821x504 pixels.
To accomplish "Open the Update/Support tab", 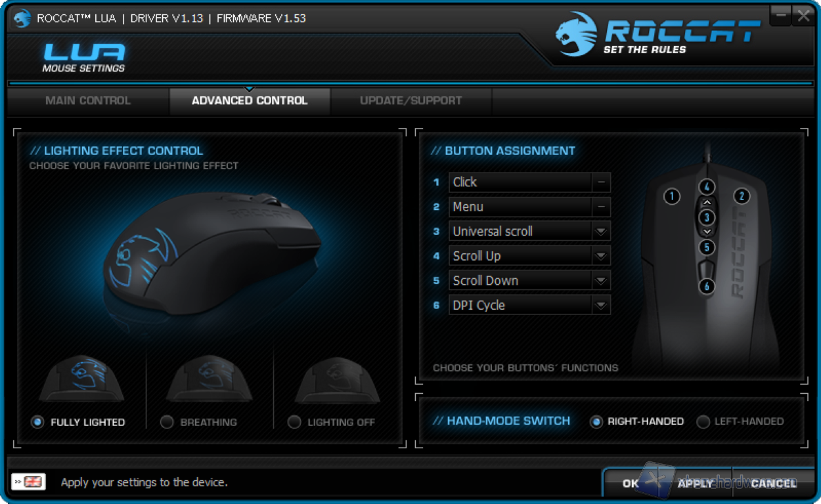I will 411,101.
